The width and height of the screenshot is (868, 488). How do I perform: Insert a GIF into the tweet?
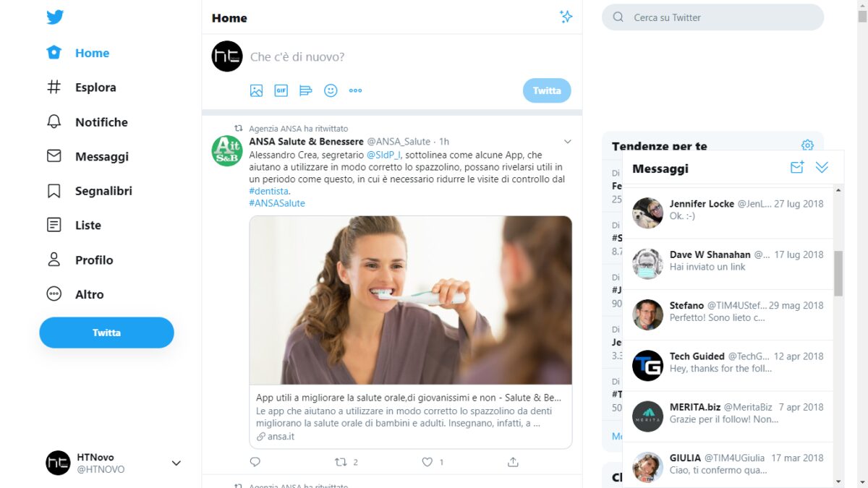[x=281, y=90]
